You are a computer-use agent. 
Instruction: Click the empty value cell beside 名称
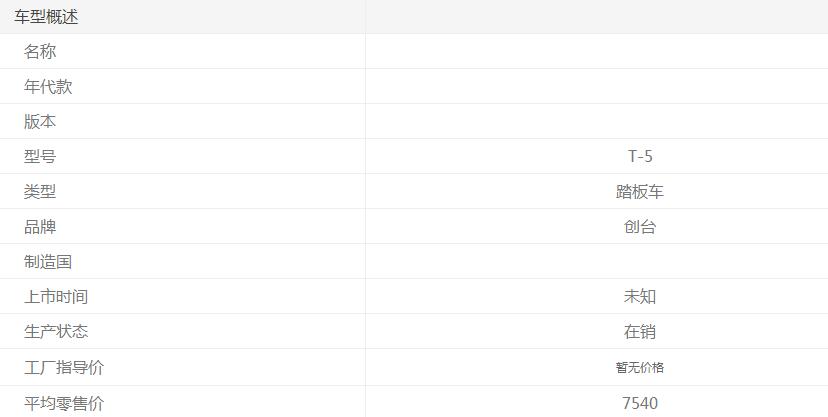point(596,52)
